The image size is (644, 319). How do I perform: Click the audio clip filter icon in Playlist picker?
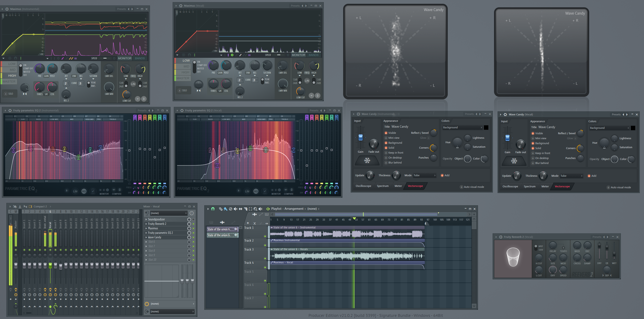(x=222, y=222)
